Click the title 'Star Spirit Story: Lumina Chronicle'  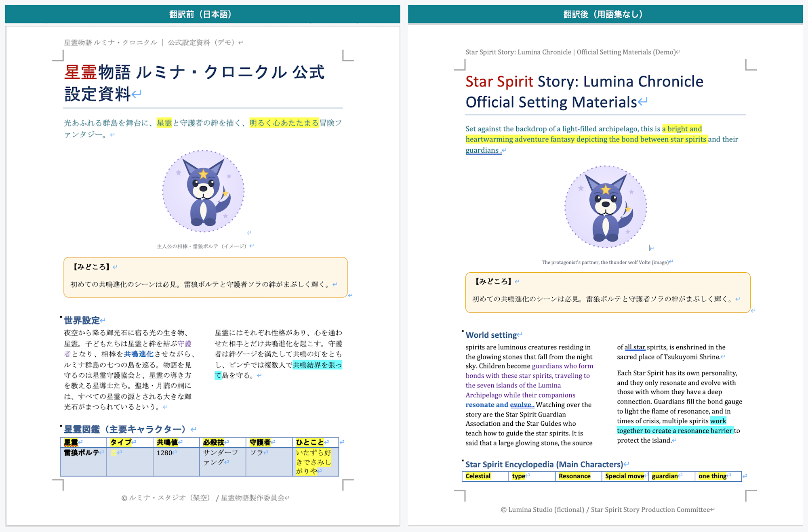(584, 82)
